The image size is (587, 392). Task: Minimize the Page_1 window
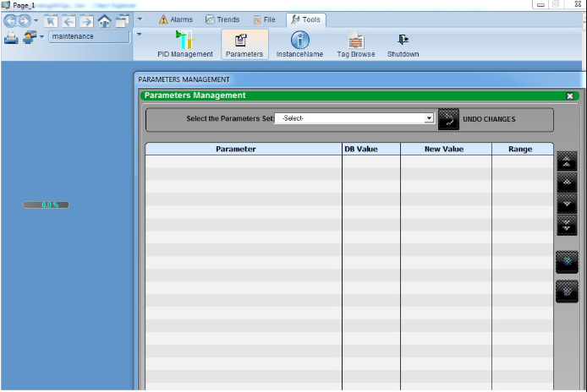(x=540, y=4)
